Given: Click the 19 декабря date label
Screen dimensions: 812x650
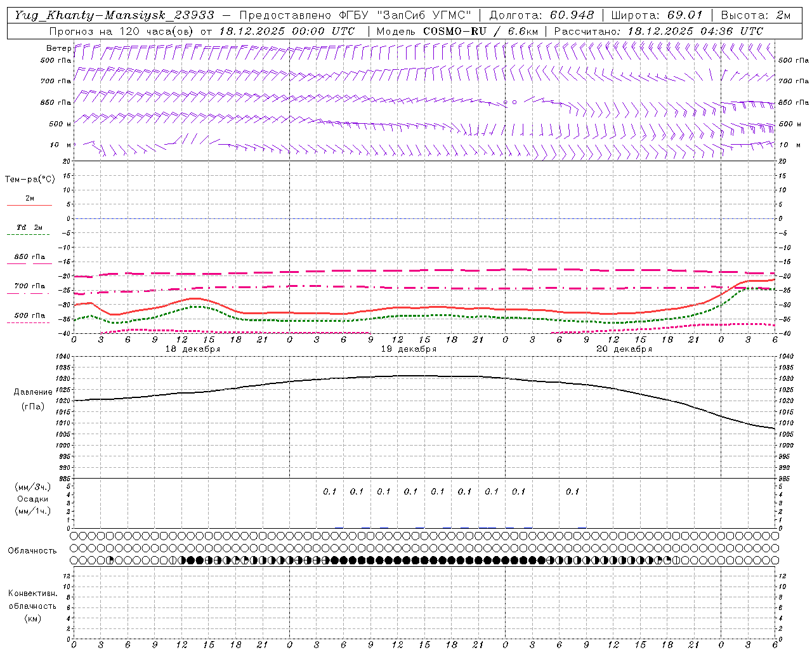Looking at the screenshot, I should (x=409, y=349).
